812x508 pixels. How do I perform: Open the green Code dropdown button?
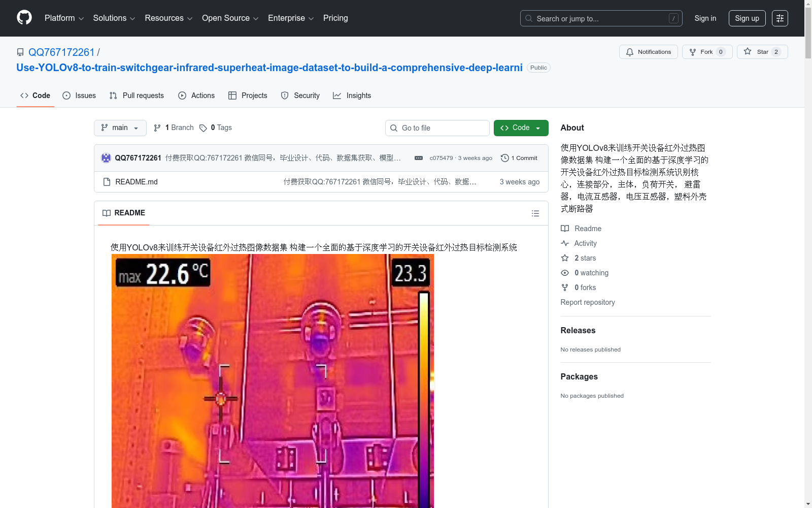521,128
